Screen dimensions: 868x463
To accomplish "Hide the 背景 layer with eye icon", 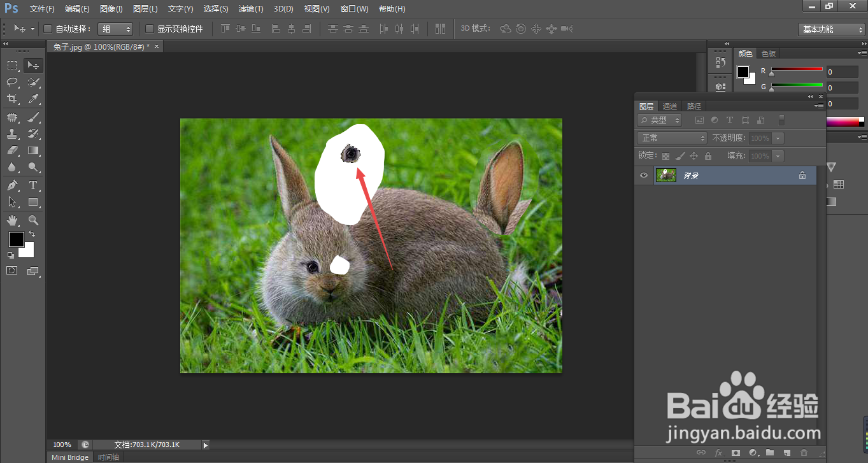I will coord(644,175).
